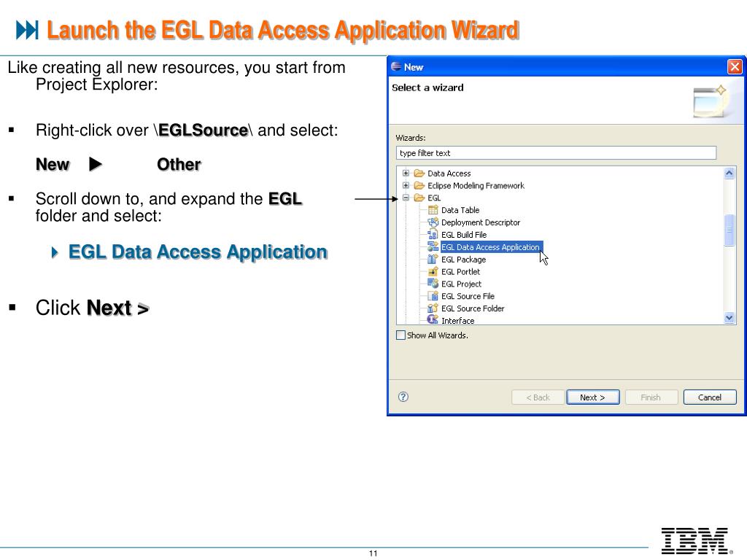Viewport: 747px width, 560px height.
Task: Click the Data Access folder icon
Action: tap(419, 174)
